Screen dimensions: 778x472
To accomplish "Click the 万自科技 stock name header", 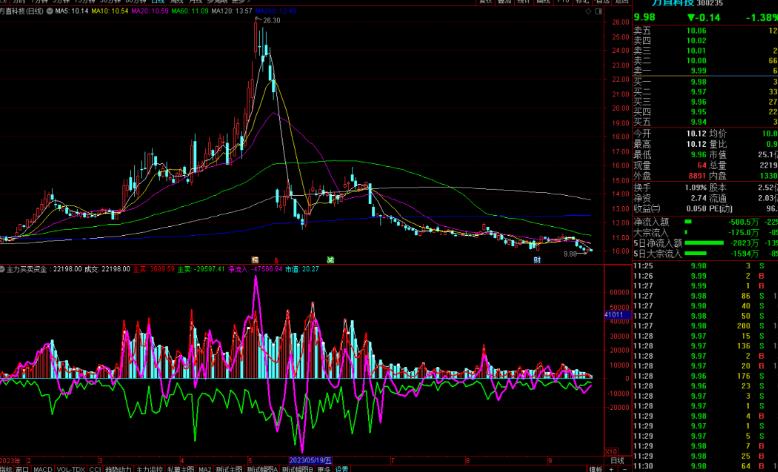I will (x=672, y=2).
